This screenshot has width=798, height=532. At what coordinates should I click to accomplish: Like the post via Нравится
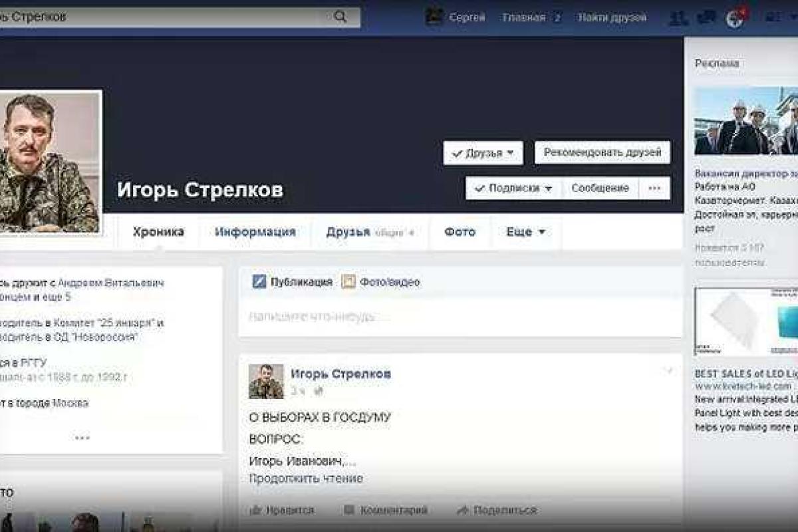click(282, 510)
